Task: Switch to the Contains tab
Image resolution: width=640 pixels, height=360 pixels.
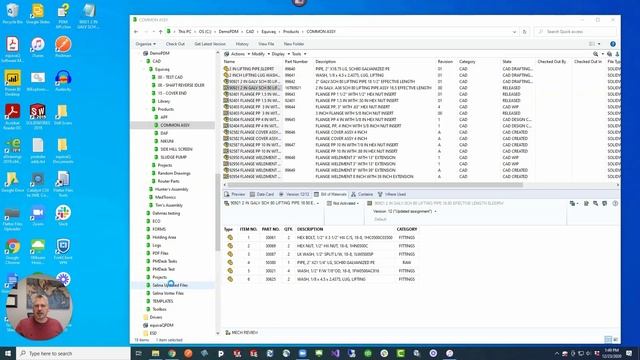Action: tap(362, 194)
